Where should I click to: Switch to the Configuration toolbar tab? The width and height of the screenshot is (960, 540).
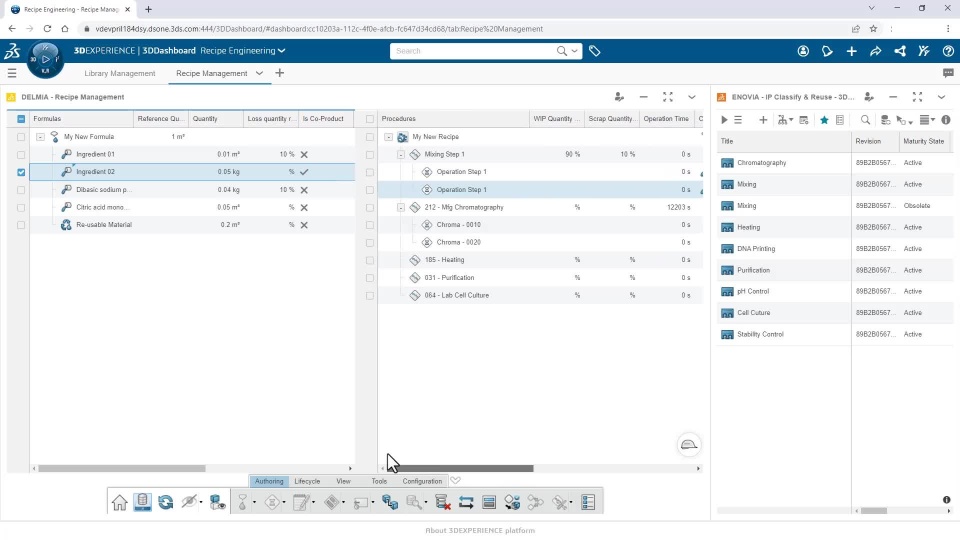click(422, 481)
